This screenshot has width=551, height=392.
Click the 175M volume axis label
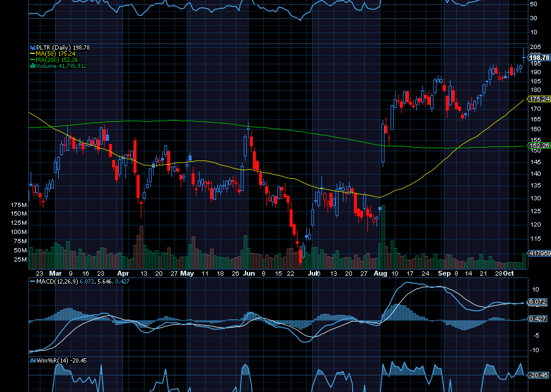point(18,205)
